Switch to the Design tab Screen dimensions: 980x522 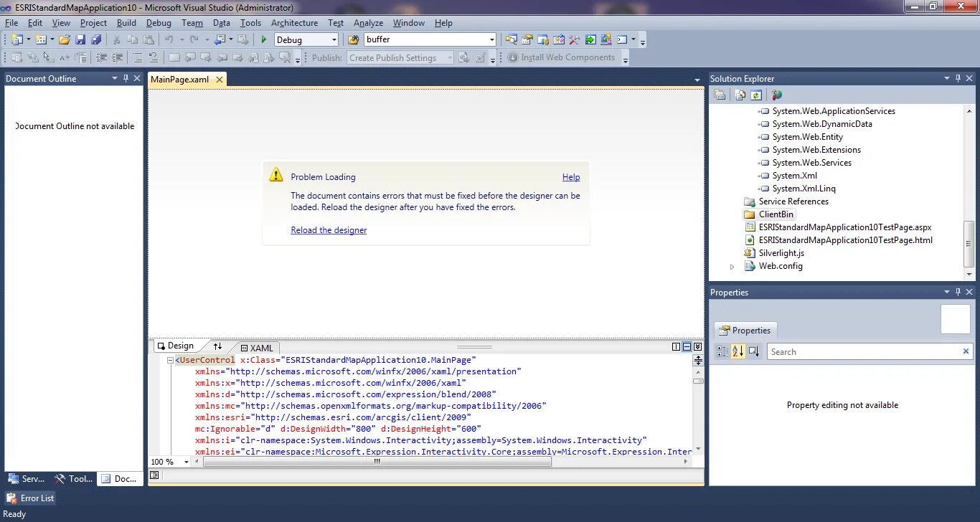click(x=176, y=346)
